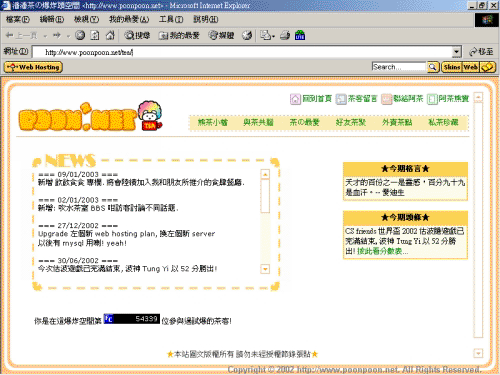Open the 聯絡阿茶 contact link
This screenshot has height=375, width=500.
click(408, 99)
